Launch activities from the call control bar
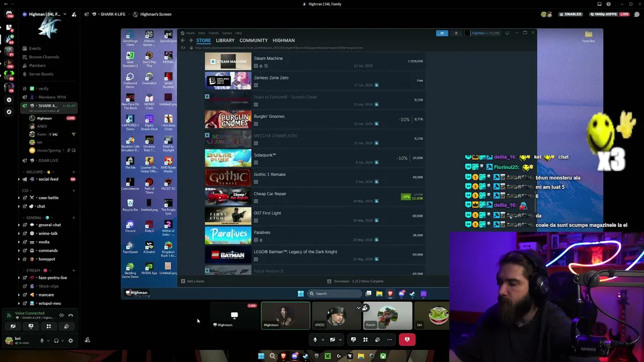644x362 pixels. pos(365,339)
